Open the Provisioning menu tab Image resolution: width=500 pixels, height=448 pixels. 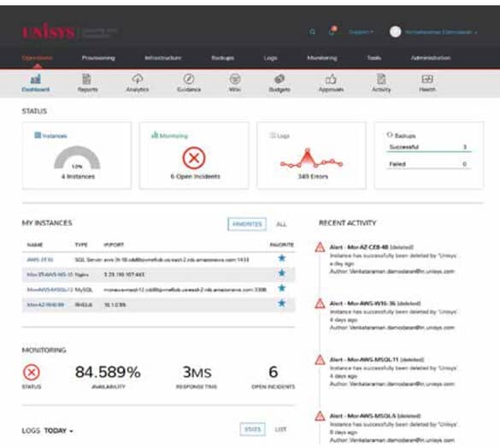[x=98, y=58]
